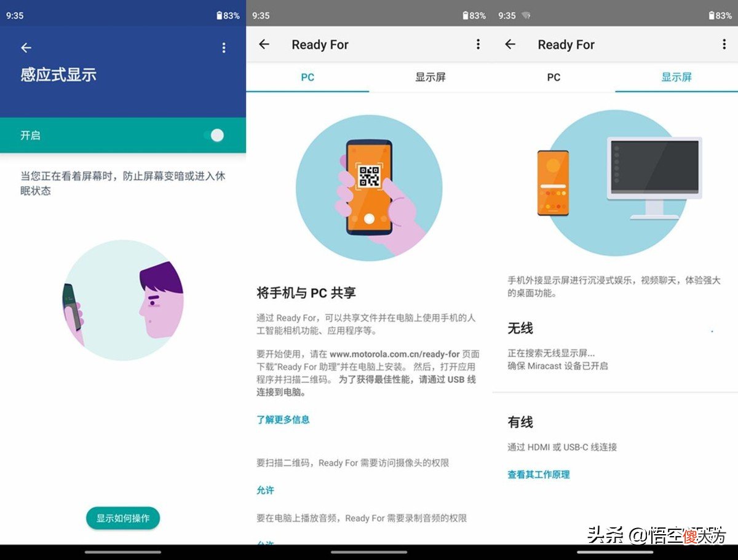This screenshot has height=560, width=738.
Task: Tap the navigation pill on left screen
Action: click(123, 551)
